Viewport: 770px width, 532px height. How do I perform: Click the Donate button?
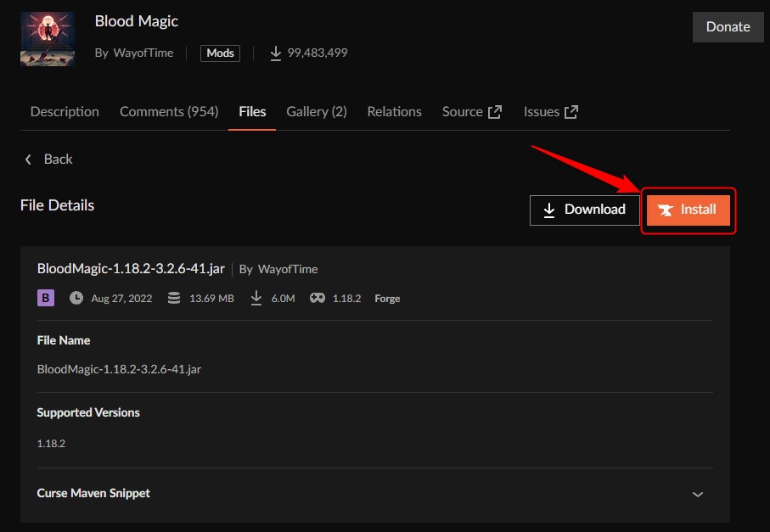728,27
